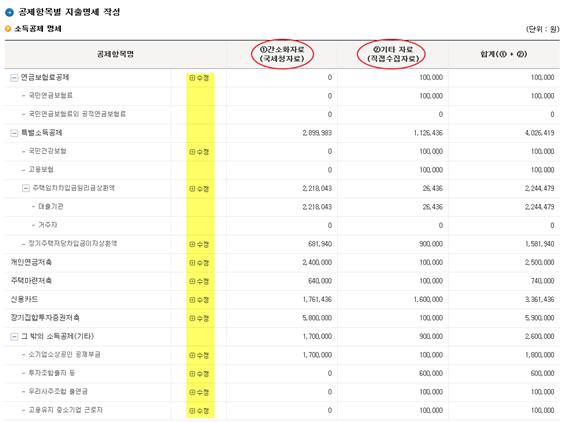Click the 신용카드 row label

coord(24,299)
